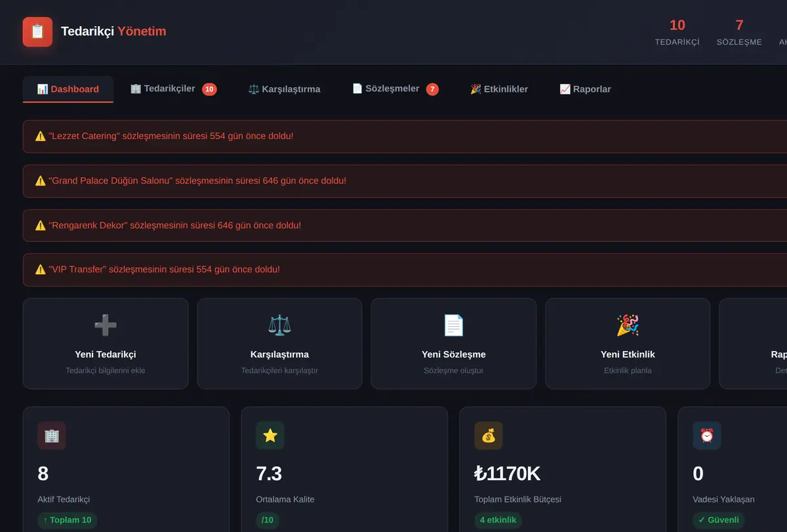
Task: Switch to the Tedarikçiler tab
Action: pyautogui.click(x=173, y=89)
